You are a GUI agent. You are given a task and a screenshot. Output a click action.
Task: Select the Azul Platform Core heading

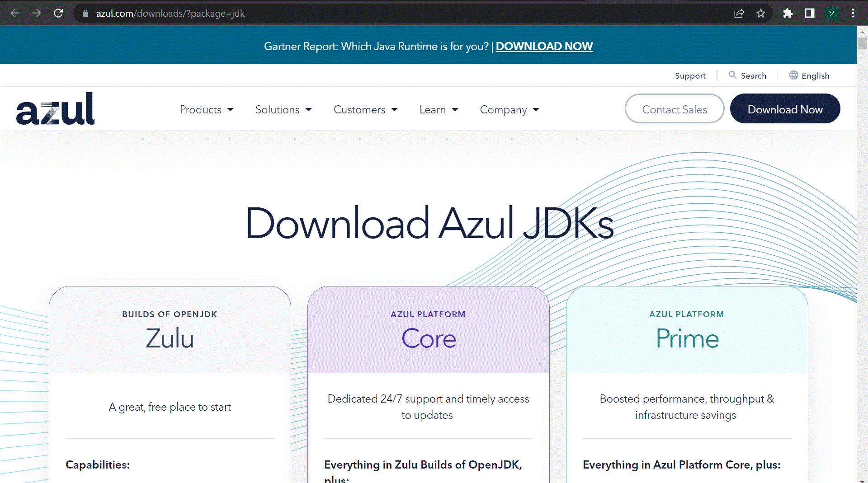point(428,339)
